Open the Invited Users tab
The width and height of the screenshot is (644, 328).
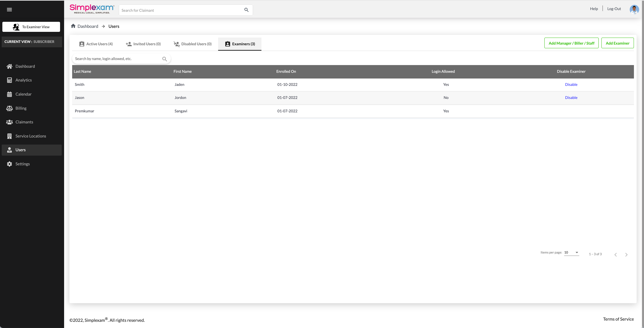[x=143, y=44]
